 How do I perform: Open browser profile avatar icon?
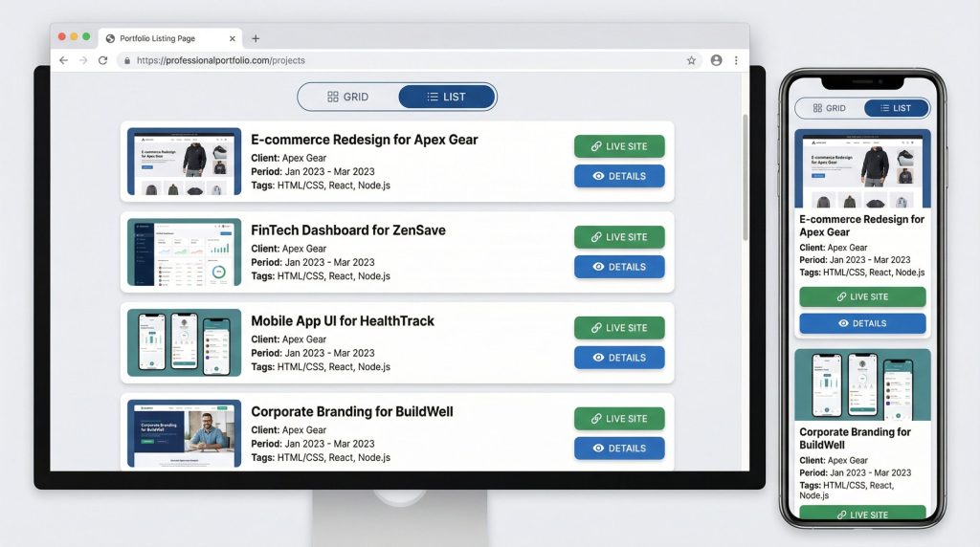tap(716, 60)
